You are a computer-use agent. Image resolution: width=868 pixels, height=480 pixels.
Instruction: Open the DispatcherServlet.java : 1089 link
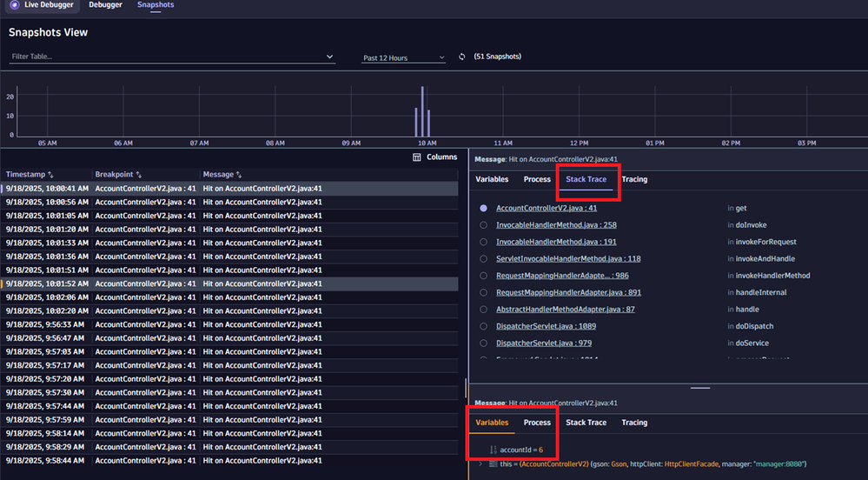click(546, 326)
